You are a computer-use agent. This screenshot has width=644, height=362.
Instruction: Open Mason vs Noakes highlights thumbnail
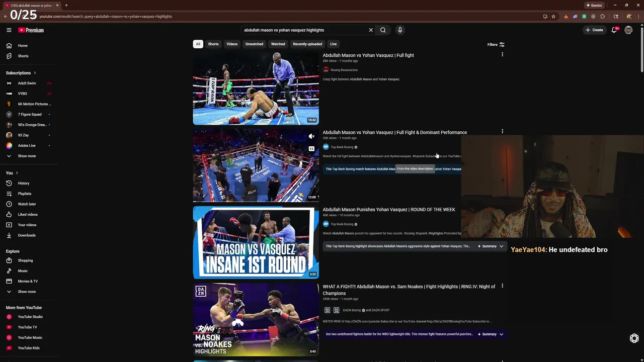pyautogui.click(x=256, y=319)
